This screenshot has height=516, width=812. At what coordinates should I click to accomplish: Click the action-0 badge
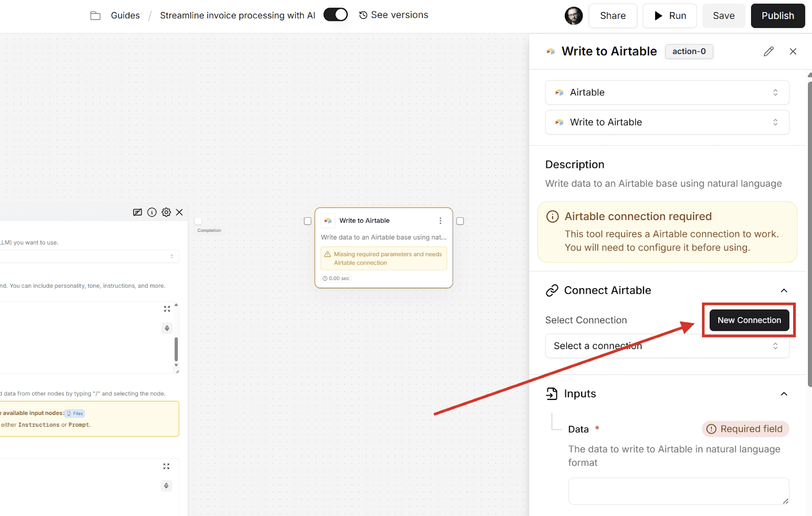(x=689, y=51)
